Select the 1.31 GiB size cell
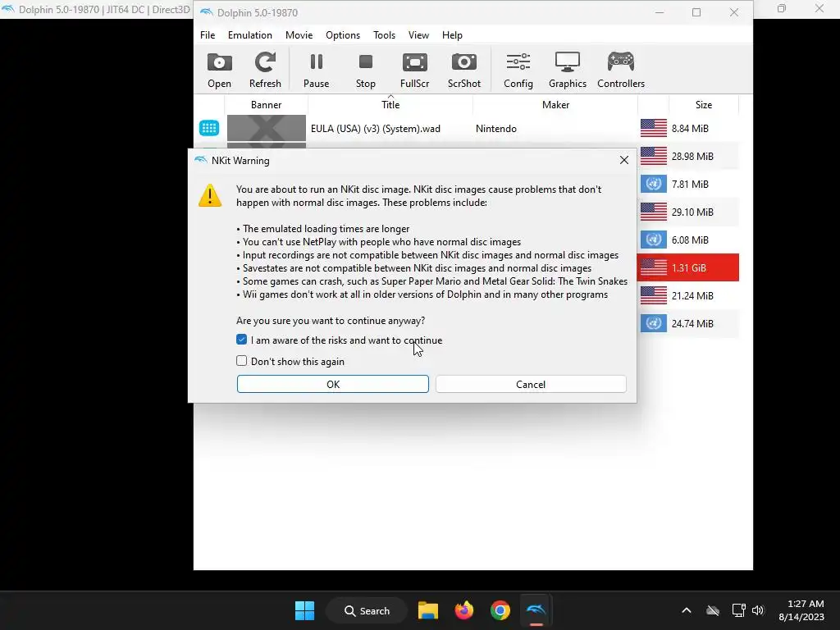This screenshot has width=840, height=630. (689, 268)
